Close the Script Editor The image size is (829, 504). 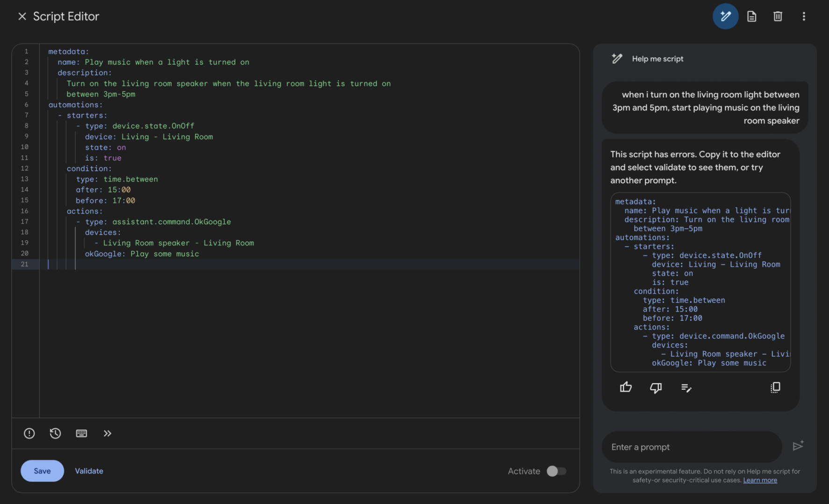tap(22, 16)
